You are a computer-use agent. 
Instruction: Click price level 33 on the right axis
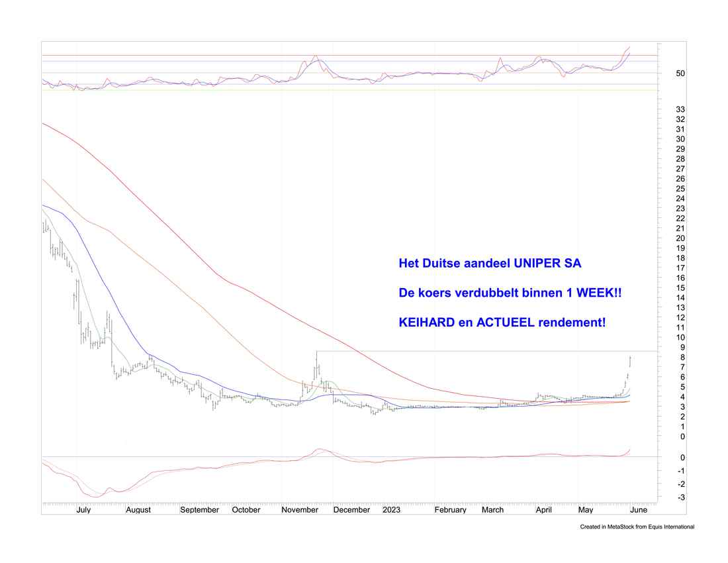coord(680,110)
